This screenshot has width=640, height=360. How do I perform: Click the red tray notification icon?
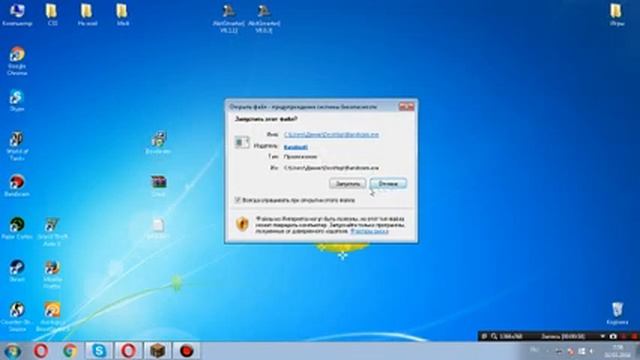click(571, 351)
